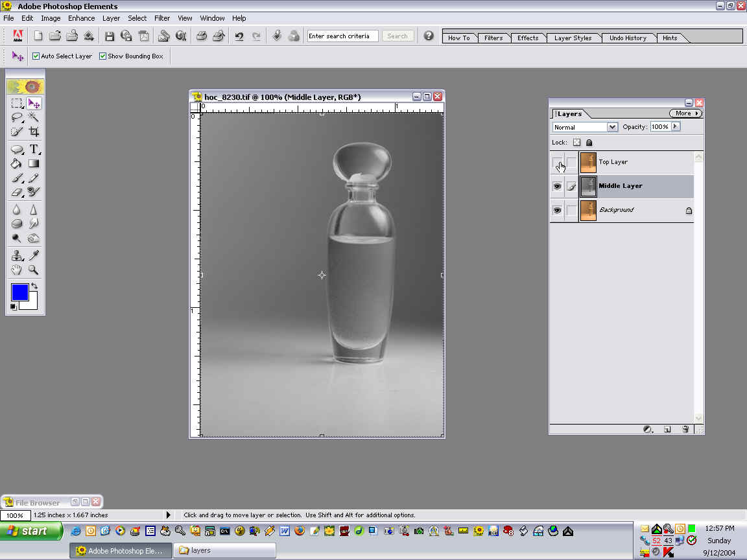Open the Opacity slider arrow
The width and height of the screenshot is (747, 560).
675,126
